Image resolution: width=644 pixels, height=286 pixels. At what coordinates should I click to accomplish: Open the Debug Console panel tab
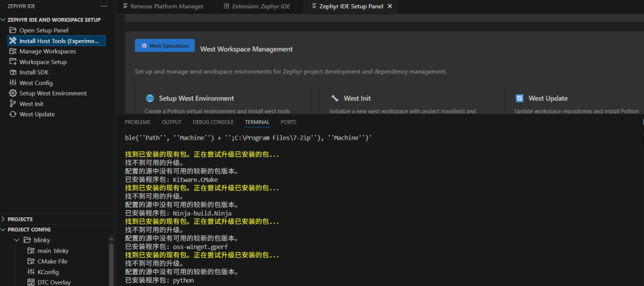tap(213, 122)
